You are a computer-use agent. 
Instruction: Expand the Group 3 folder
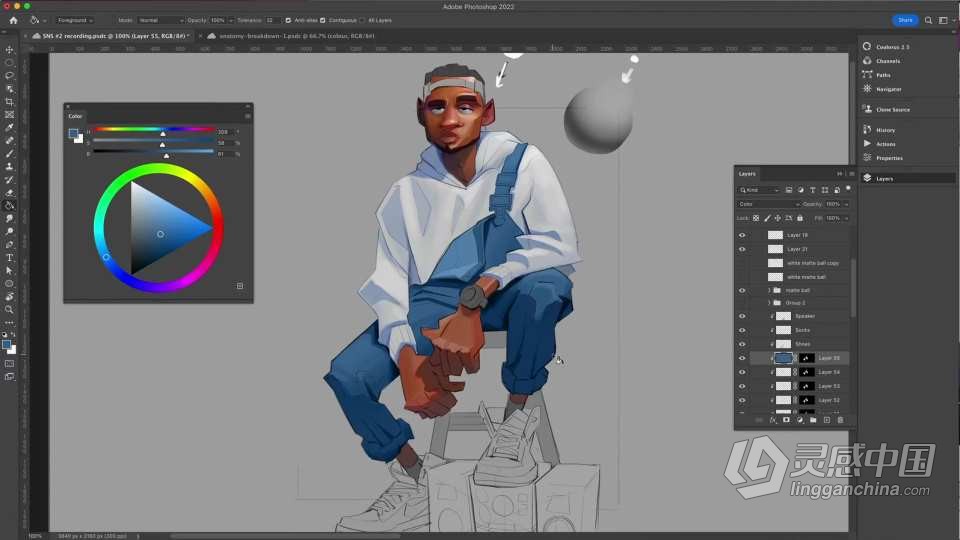(x=770, y=302)
